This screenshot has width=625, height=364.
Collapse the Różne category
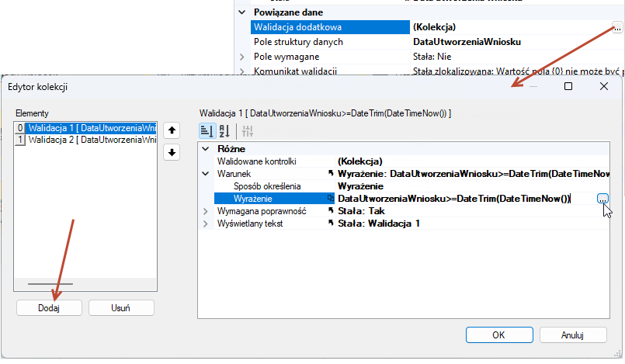pyautogui.click(x=205, y=149)
